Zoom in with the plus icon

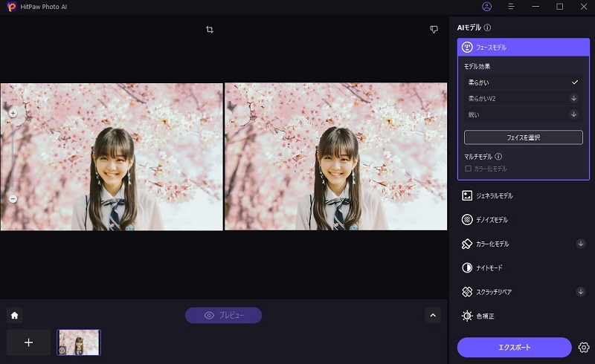tap(13, 114)
